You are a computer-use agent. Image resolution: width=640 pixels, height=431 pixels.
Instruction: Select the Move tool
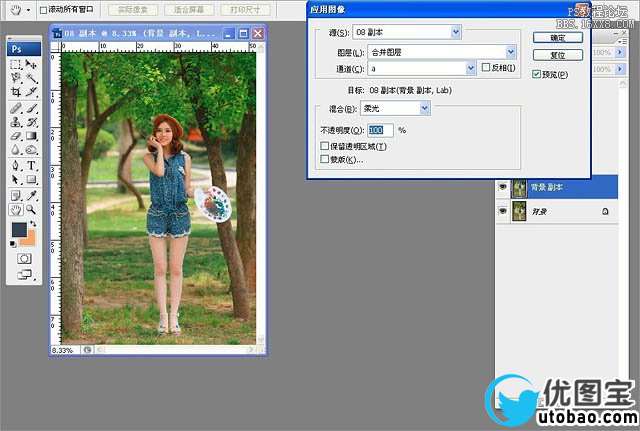click(x=32, y=64)
